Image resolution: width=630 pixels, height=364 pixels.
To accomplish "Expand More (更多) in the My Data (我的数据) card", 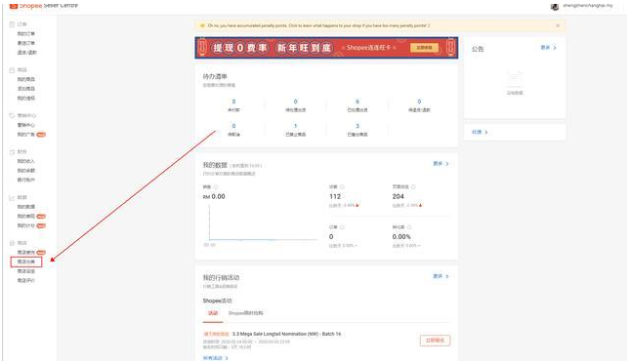I will point(441,164).
